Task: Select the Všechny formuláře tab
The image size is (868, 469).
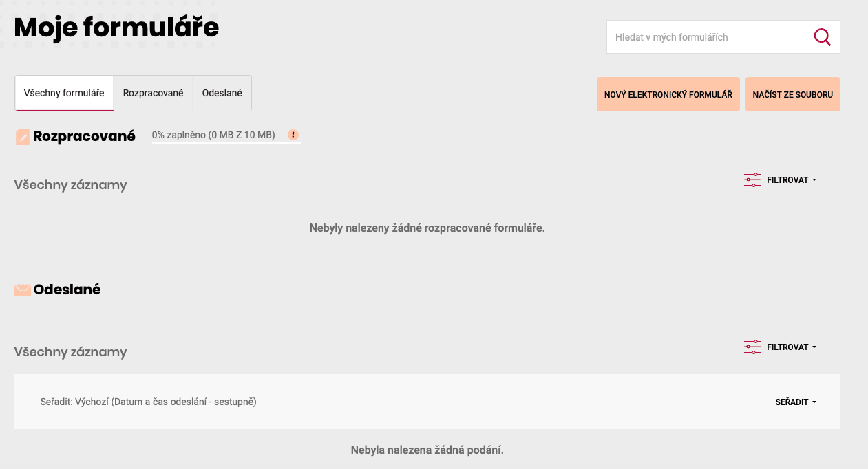Action: point(64,93)
